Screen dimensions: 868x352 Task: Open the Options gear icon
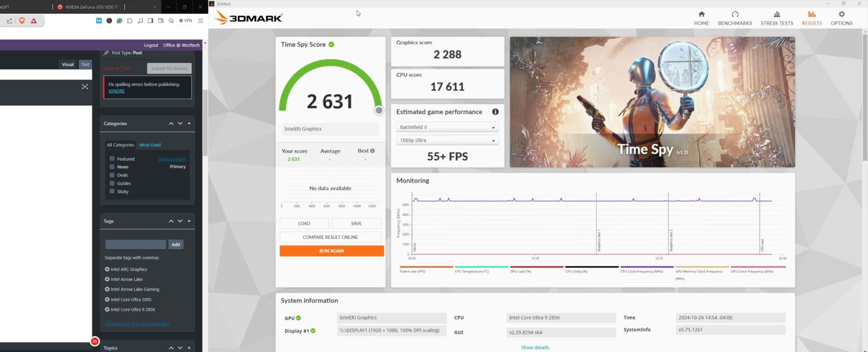[x=841, y=14]
